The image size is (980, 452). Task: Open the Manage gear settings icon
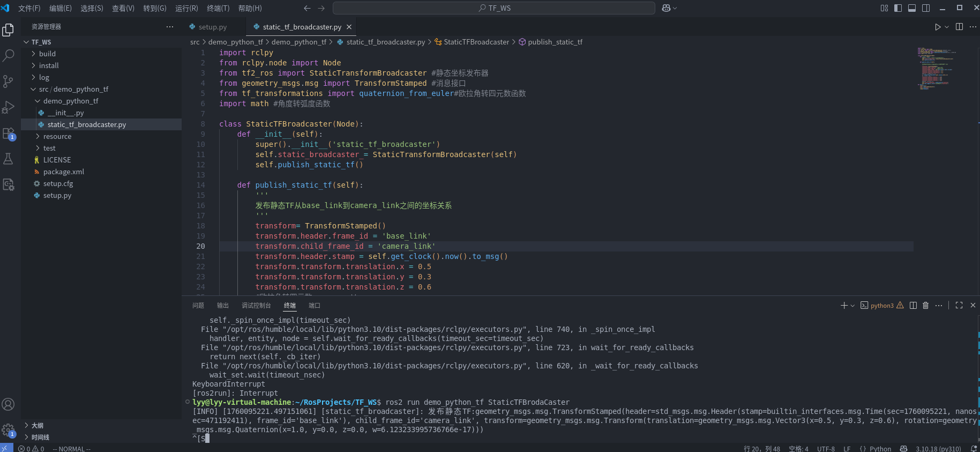click(8, 430)
